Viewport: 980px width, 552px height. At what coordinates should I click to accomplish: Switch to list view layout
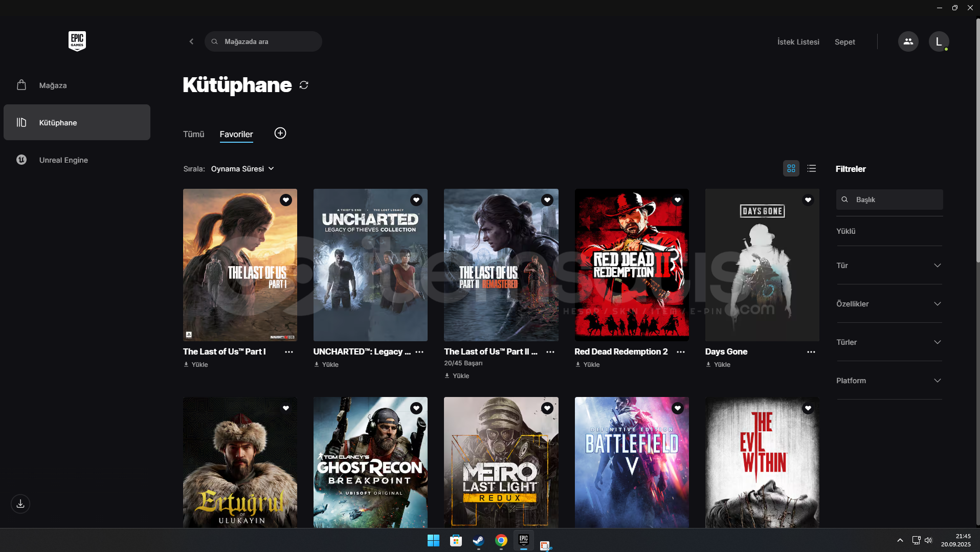[812, 168]
